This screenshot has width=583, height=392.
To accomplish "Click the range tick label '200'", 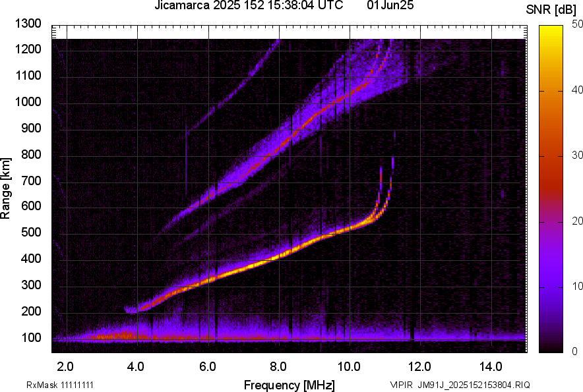I will pos(31,311).
